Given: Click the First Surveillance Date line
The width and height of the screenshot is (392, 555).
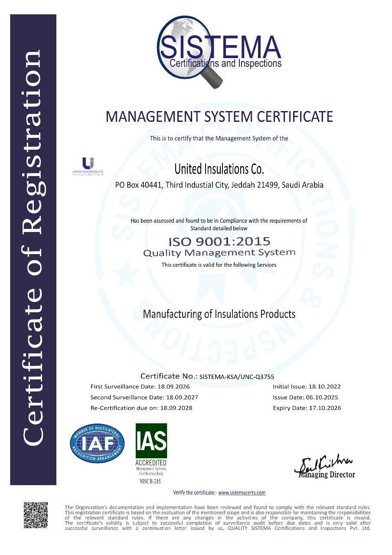Looking at the screenshot, I should (x=140, y=386).
